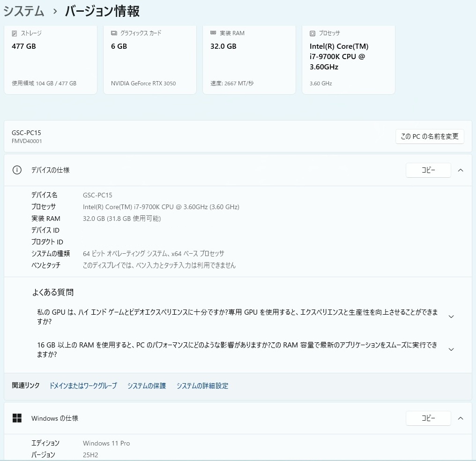Viewport: 476px width, 461px height.
Task: Collapse the Windows の仕様 section chevron
Action: coord(461,418)
